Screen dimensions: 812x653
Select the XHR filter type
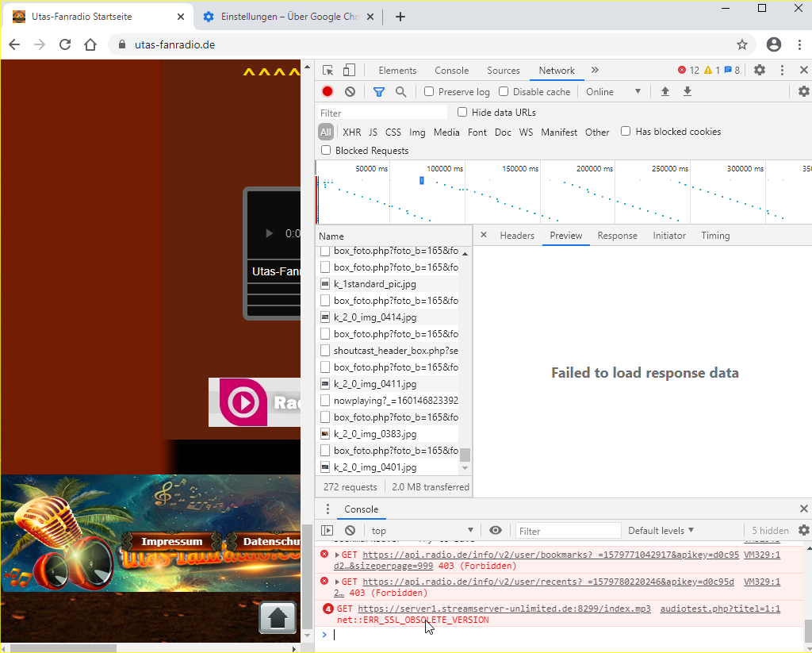pos(351,133)
